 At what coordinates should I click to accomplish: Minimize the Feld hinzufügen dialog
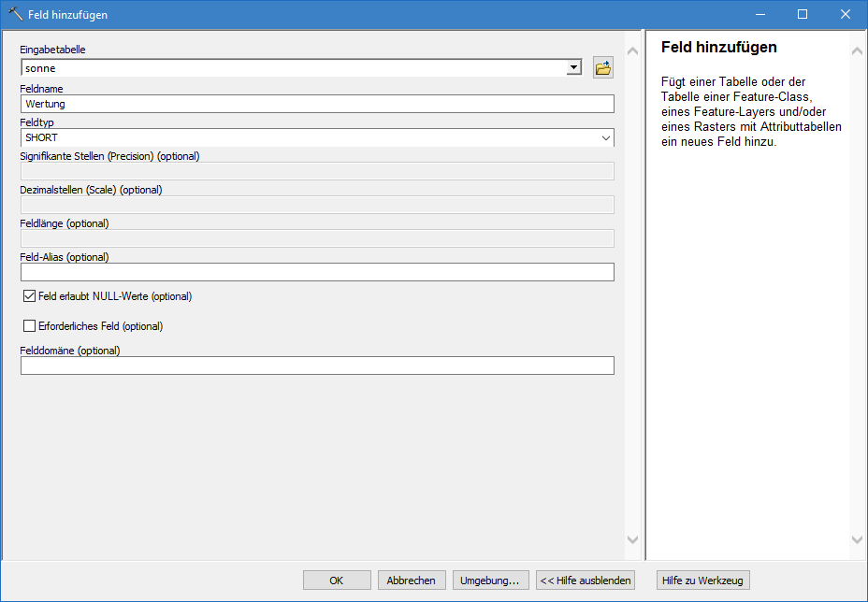759,14
